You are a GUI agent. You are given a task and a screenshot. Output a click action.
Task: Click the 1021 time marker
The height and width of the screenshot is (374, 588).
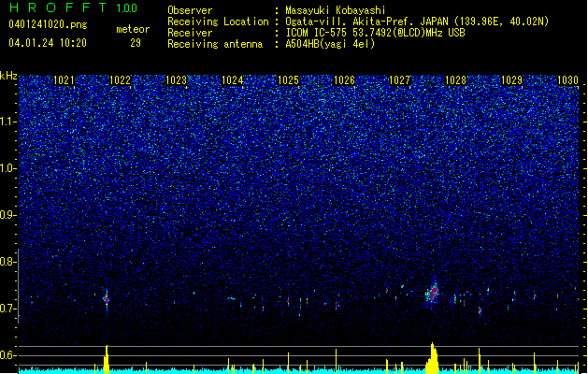(x=65, y=80)
